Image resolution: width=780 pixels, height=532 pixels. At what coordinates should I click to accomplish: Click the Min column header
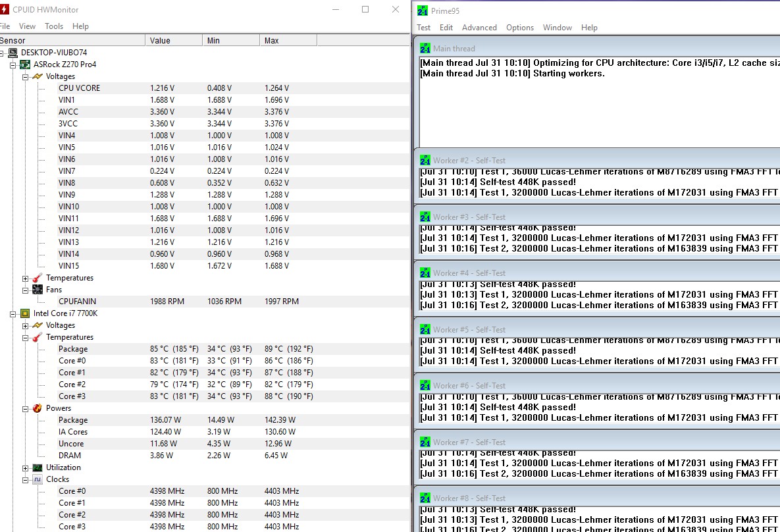point(231,40)
